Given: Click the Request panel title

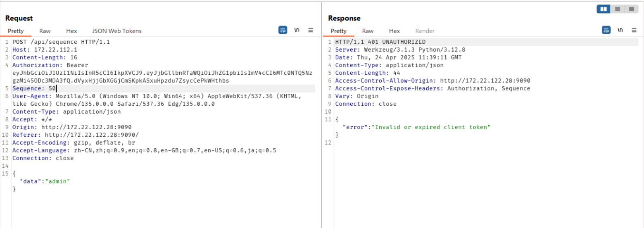Looking at the screenshot, I should click(x=19, y=18).
